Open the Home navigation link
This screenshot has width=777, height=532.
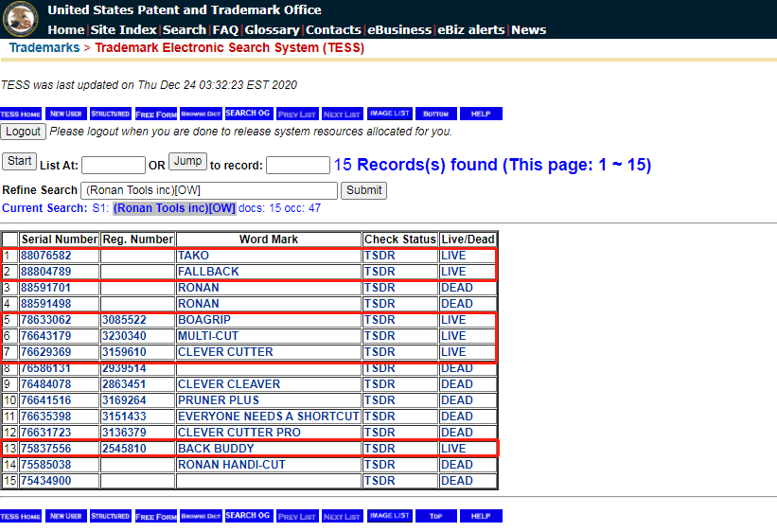[66, 29]
